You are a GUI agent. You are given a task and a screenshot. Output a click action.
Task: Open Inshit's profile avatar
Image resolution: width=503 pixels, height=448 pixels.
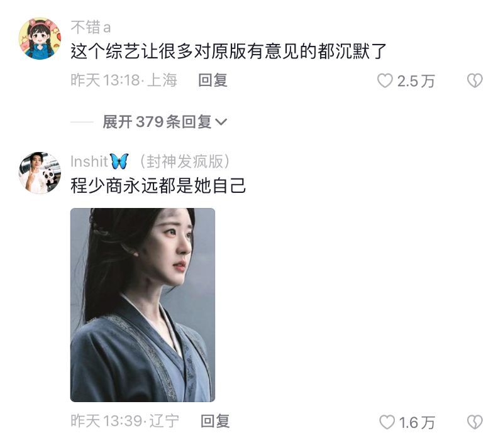click(40, 173)
